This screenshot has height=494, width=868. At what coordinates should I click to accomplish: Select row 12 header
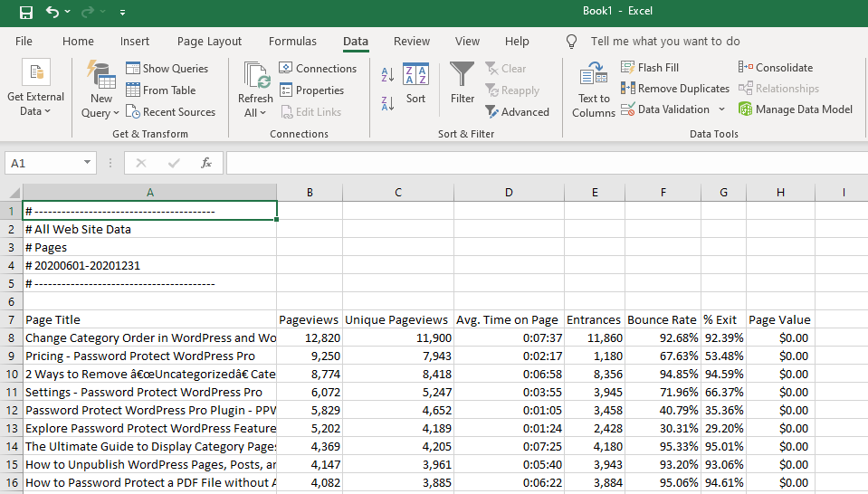point(11,411)
